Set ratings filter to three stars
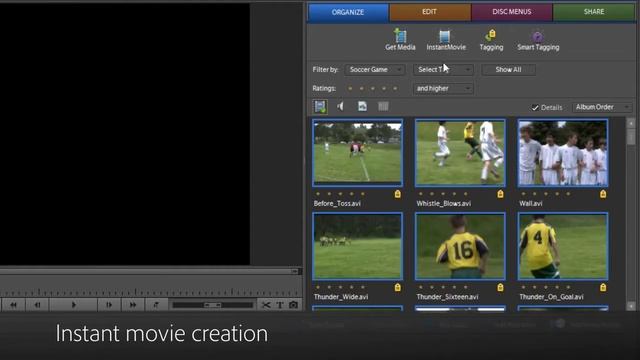This screenshot has width=640, height=360. tap(373, 89)
